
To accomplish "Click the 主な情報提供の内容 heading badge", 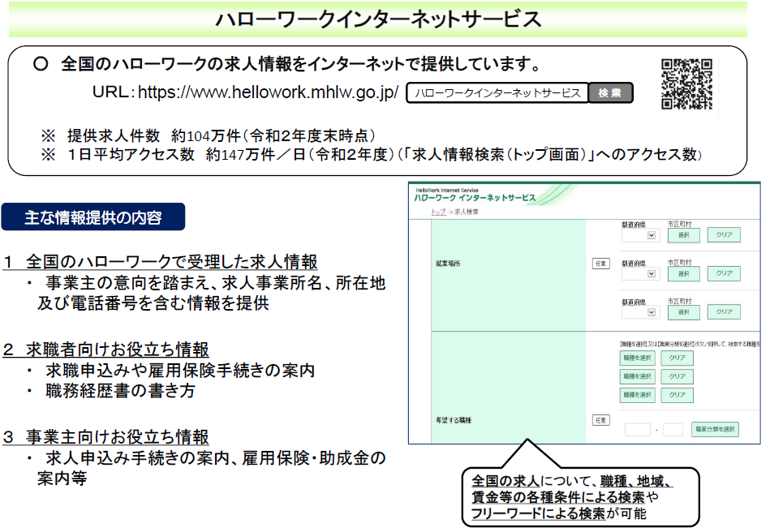I will coord(93,217).
